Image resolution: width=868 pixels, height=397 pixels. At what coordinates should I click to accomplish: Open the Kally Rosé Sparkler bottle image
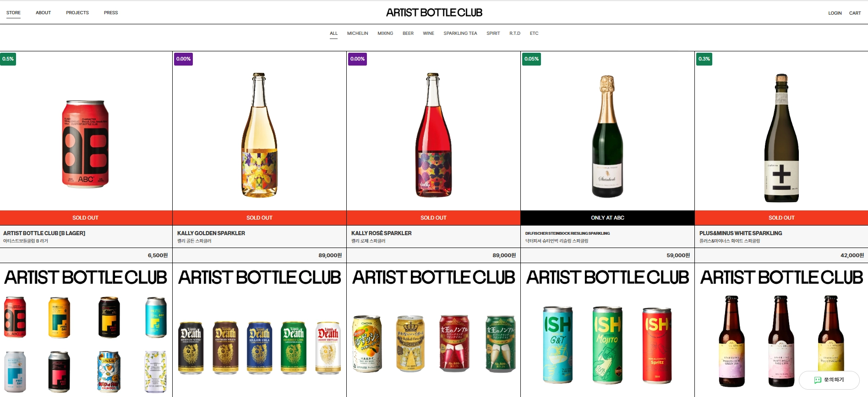(433, 135)
